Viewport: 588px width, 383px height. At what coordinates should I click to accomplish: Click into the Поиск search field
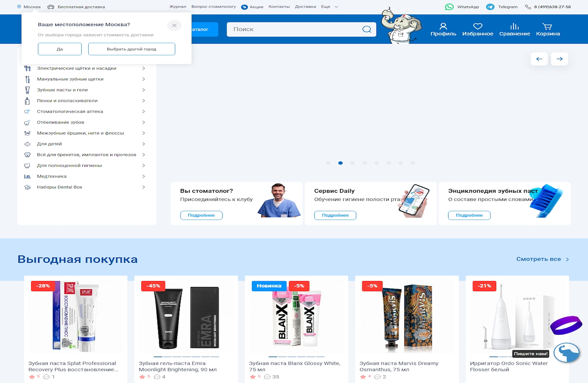click(301, 29)
